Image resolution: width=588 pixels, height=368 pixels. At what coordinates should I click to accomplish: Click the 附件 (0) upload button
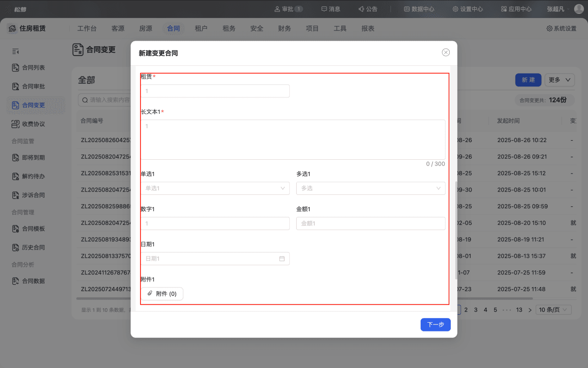tap(162, 294)
